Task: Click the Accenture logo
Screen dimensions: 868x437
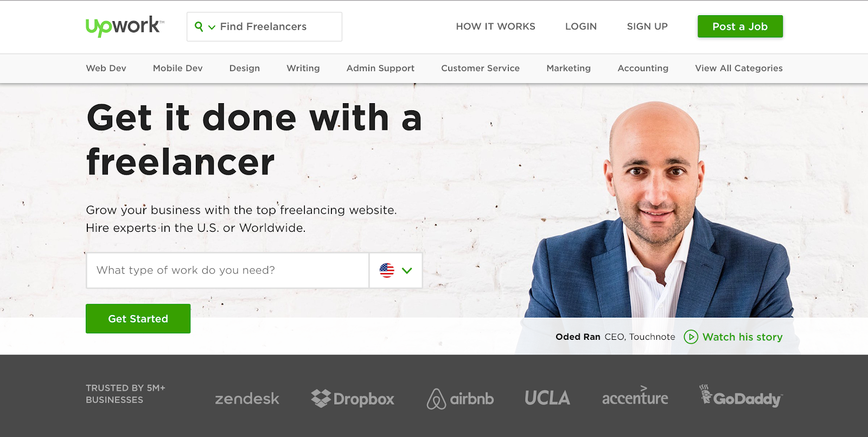Action: pos(635,396)
